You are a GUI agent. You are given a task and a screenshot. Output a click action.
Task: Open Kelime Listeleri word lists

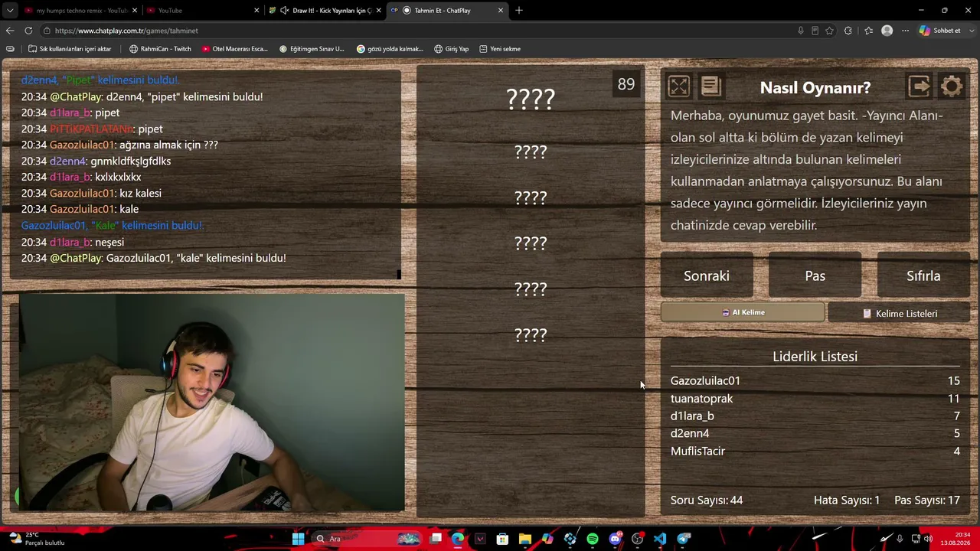(899, 313)
